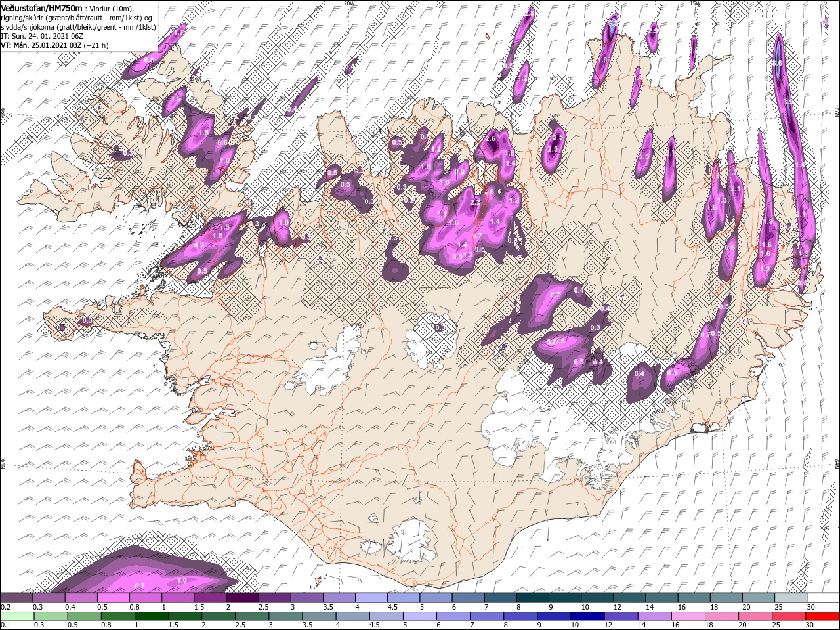Choose the bright pink 0.5 swatch in upper scale
The image size is (840, 630).
pos(114,598)
